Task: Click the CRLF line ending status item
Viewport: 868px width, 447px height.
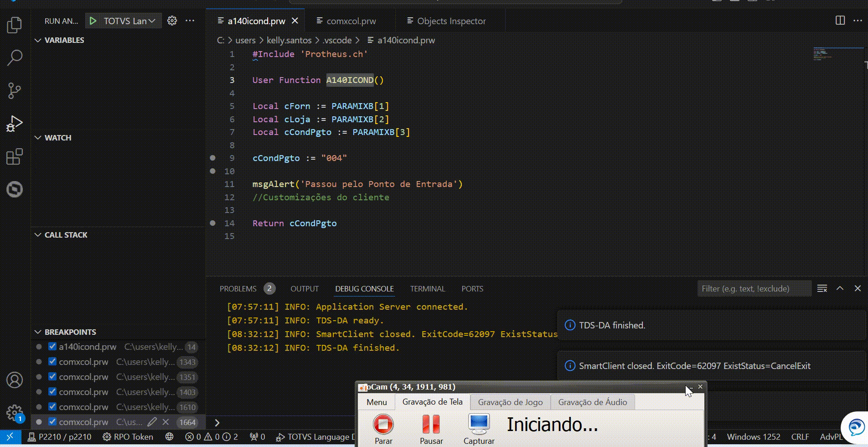Action: (x=800, y=437)
